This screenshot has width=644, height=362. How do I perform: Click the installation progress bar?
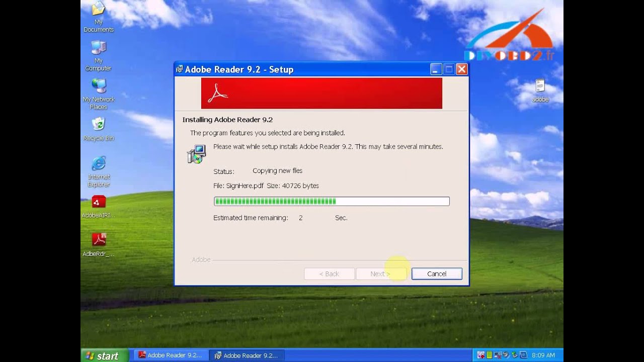pyautogui.click(x=332, y=201)
